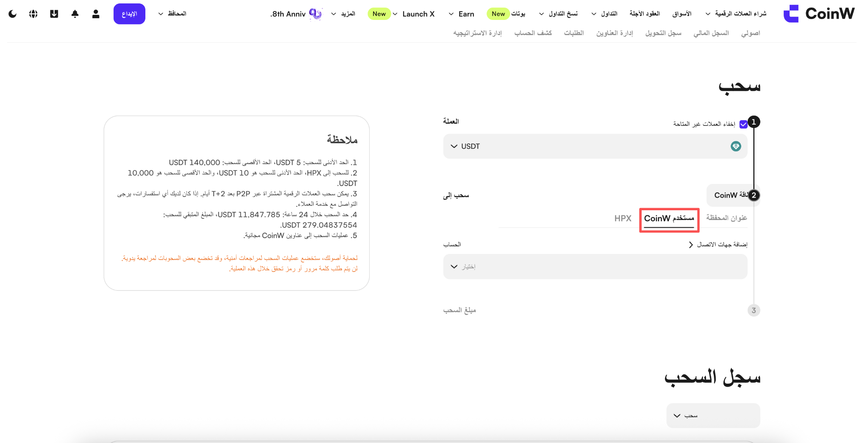
Task: Click the CoinW logo
Action: point(819,14)
